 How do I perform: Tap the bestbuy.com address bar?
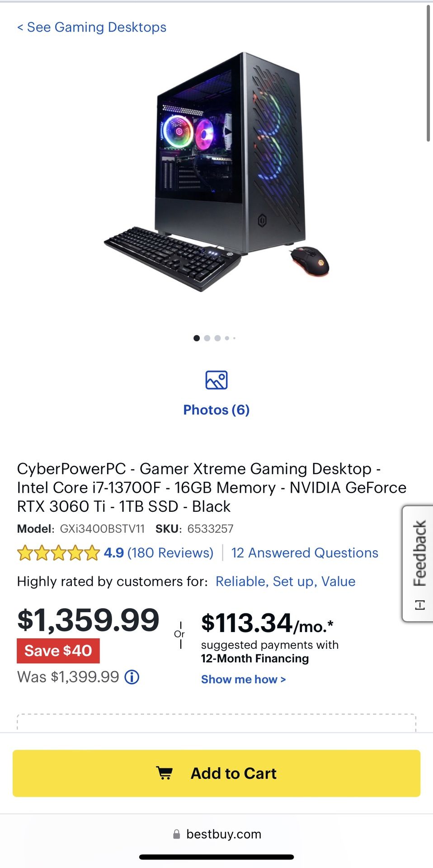[216, 834]
